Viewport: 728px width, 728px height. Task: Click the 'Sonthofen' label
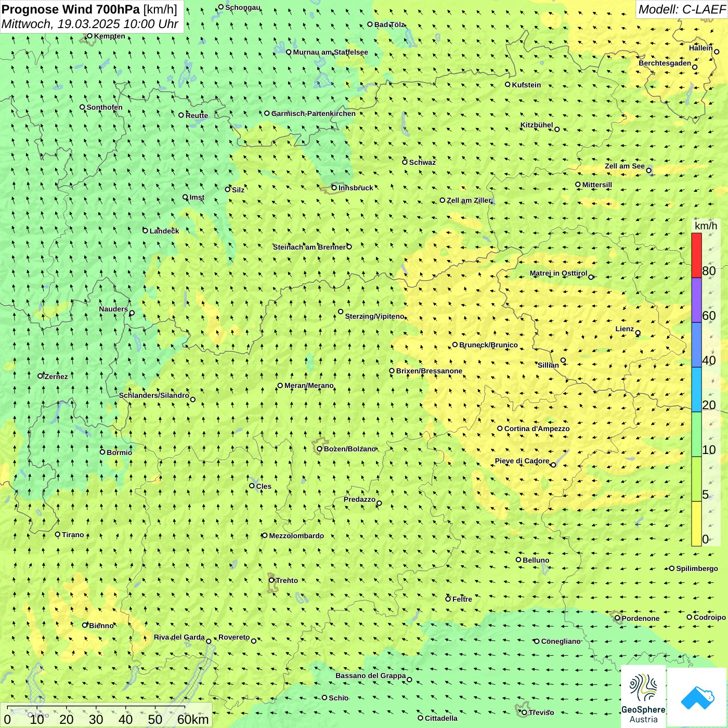pos(105,107)
